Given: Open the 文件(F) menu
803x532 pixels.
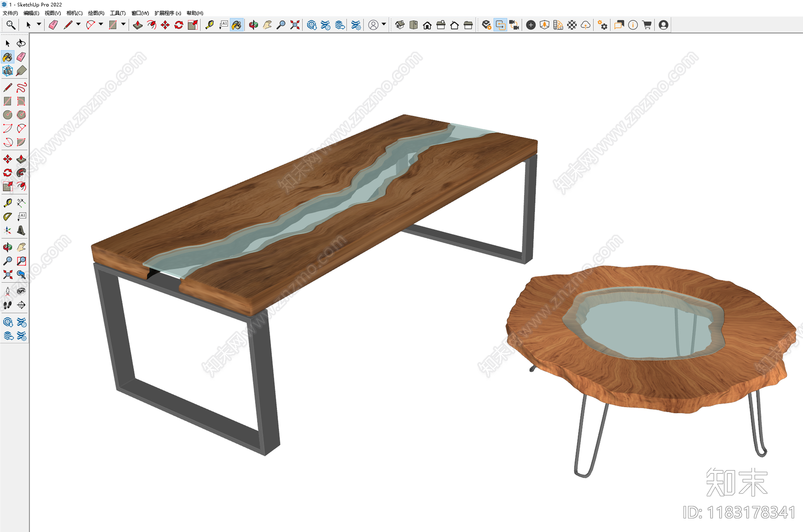Looking at the screenshot, I should coord(10,13).
